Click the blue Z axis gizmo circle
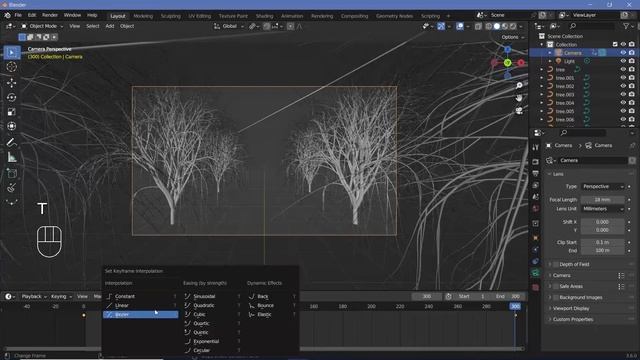640x360 pixels. pos(507,50)
